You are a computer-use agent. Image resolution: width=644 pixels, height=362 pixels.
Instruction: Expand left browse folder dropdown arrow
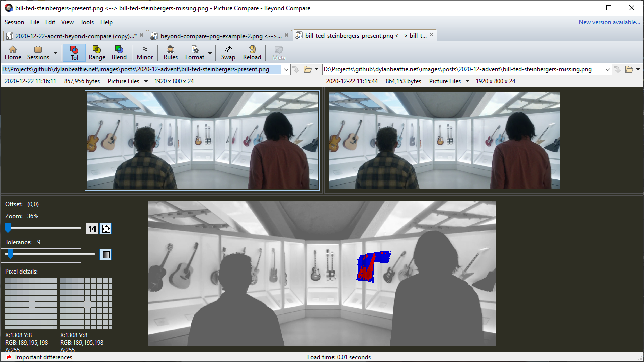point(316,69)
